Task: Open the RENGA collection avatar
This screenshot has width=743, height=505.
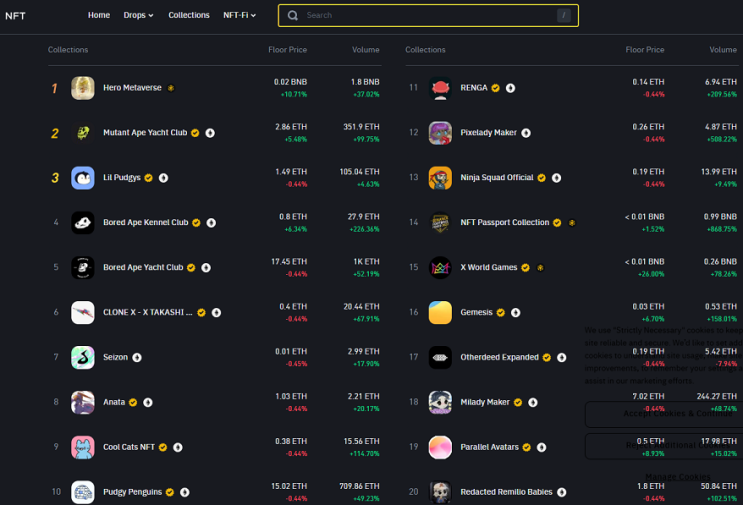Action: (440, 88)
